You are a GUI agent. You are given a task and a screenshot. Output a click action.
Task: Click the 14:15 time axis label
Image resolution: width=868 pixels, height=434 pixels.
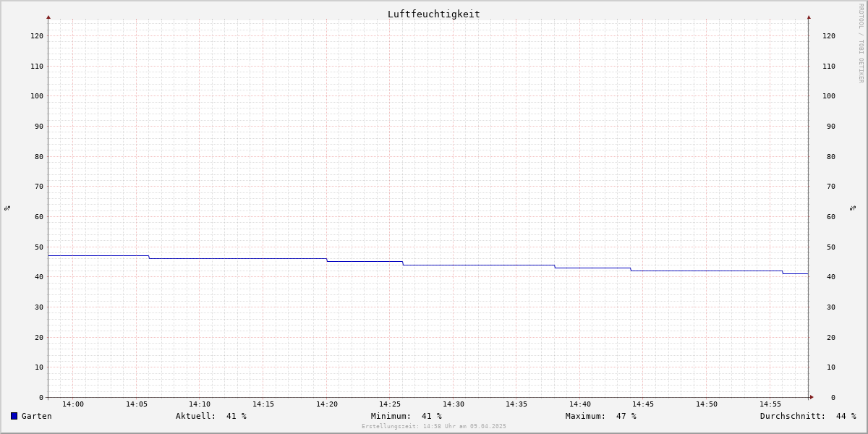[x=263, y=404]
